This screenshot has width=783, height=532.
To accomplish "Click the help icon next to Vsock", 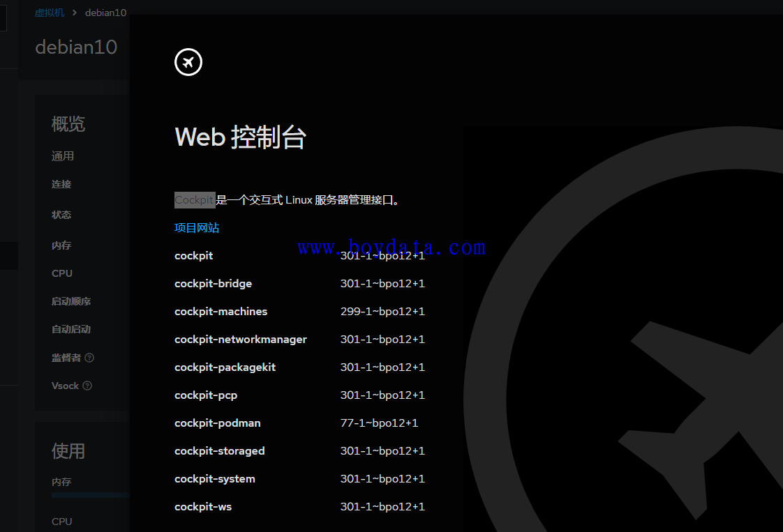I will 87,386.
